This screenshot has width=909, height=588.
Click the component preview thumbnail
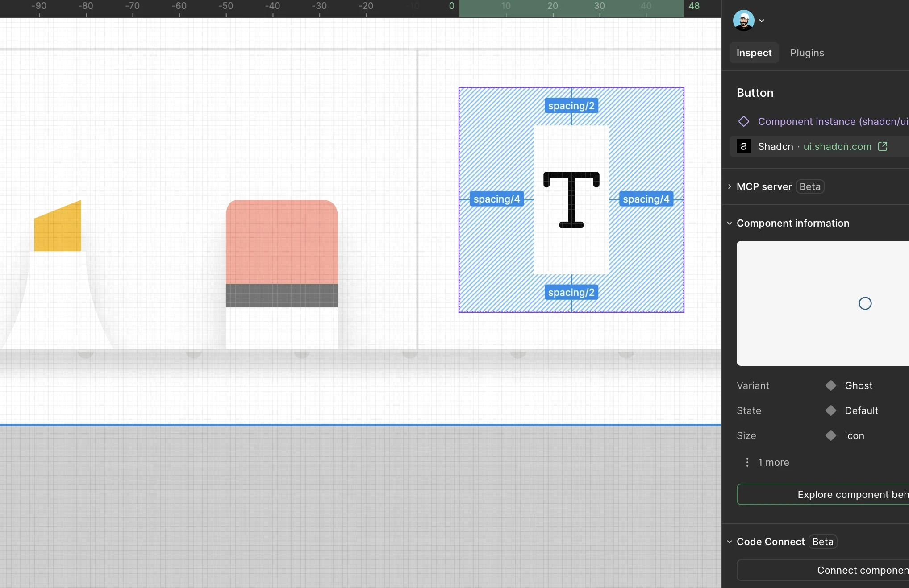[822, 303]
